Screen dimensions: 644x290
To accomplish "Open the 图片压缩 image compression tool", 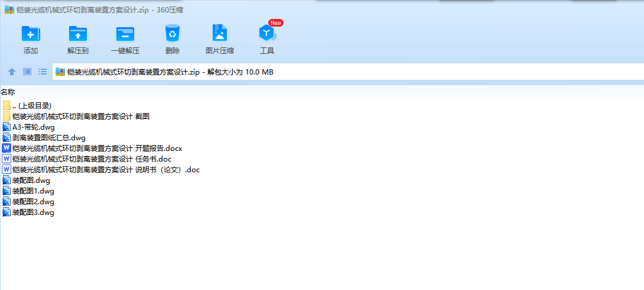I will [220, 33].
